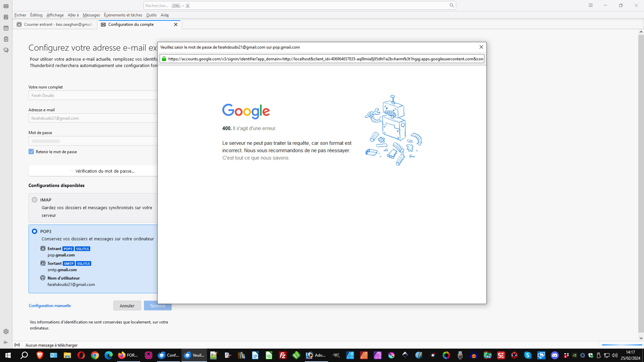
Task: Click the SMTP protocol badge by Sortant
Action: pyautogui.click(x=68, y=263)
